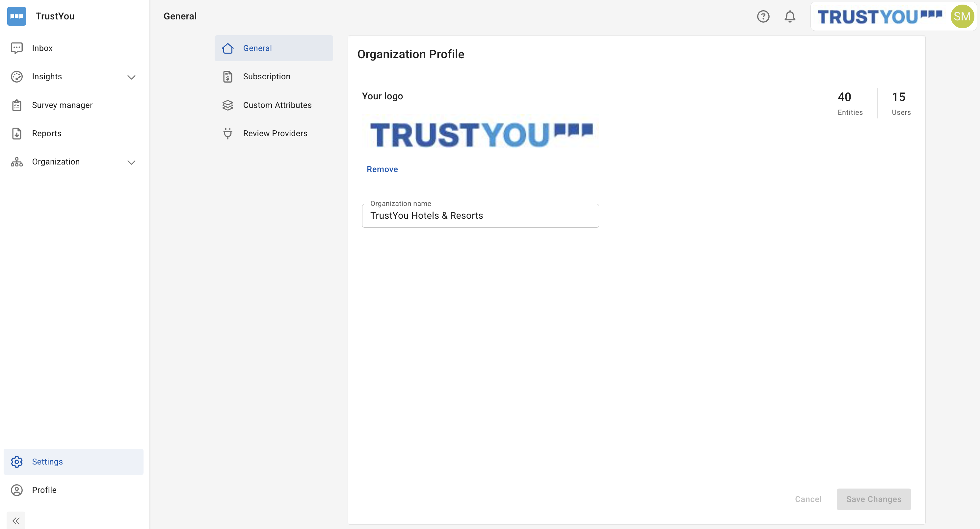Click the 40 Entities count
The width and height of the screenshot is (980, 529).
click(850, 103)
